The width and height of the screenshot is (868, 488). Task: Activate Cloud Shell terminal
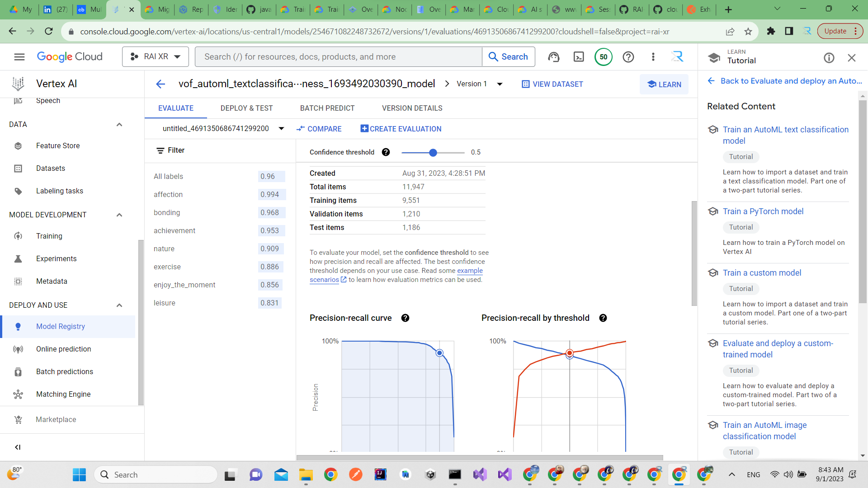click(x=579, y=56)
